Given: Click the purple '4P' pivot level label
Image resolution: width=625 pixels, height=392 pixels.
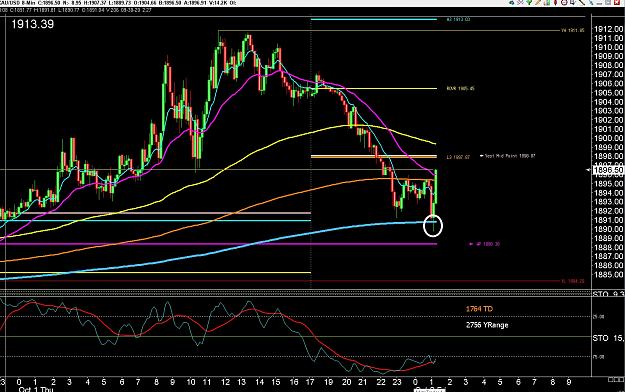Looking at the screenshot, I should (x=485, y=244).
